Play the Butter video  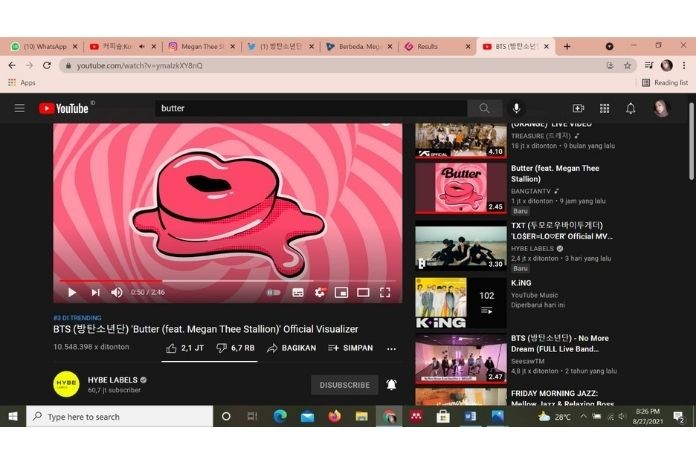72,292
